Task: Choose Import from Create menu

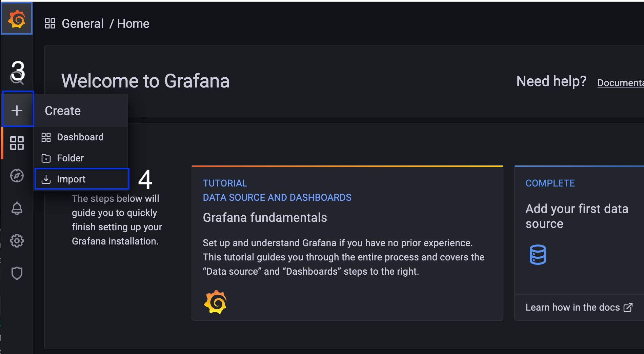Action: point(71,179)
